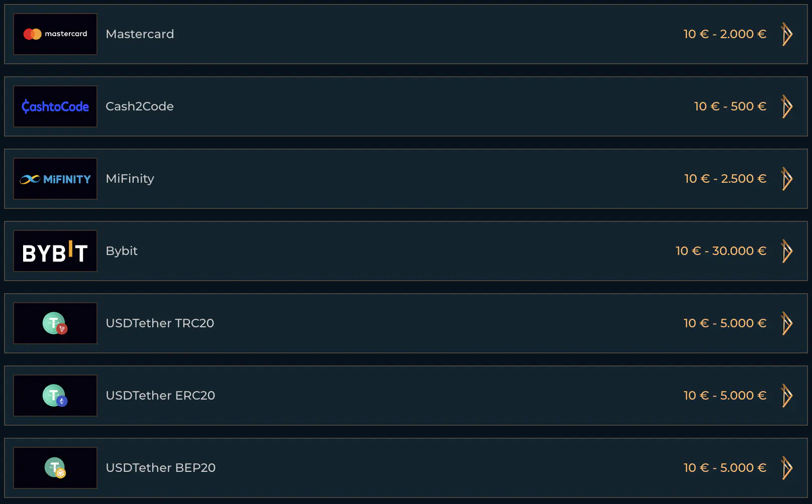
Task: Pick the USDTether ERC20 option label
Action: (160, 396)
